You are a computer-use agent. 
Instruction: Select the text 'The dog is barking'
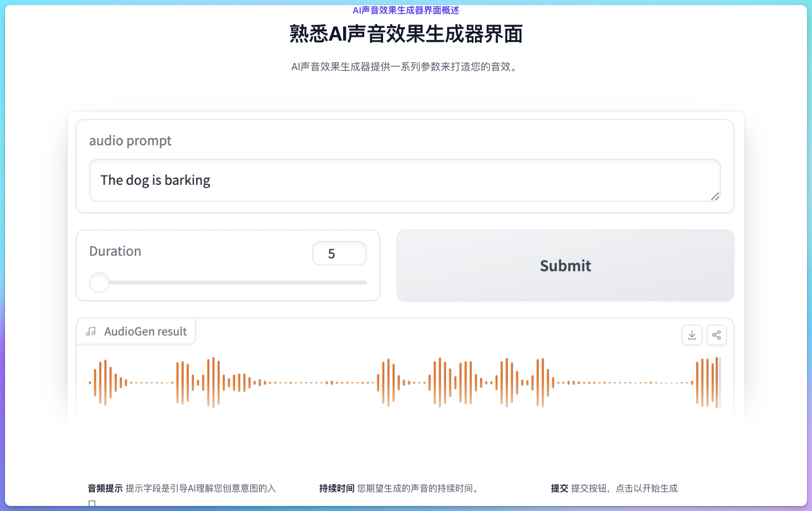(x=155, y=180)
